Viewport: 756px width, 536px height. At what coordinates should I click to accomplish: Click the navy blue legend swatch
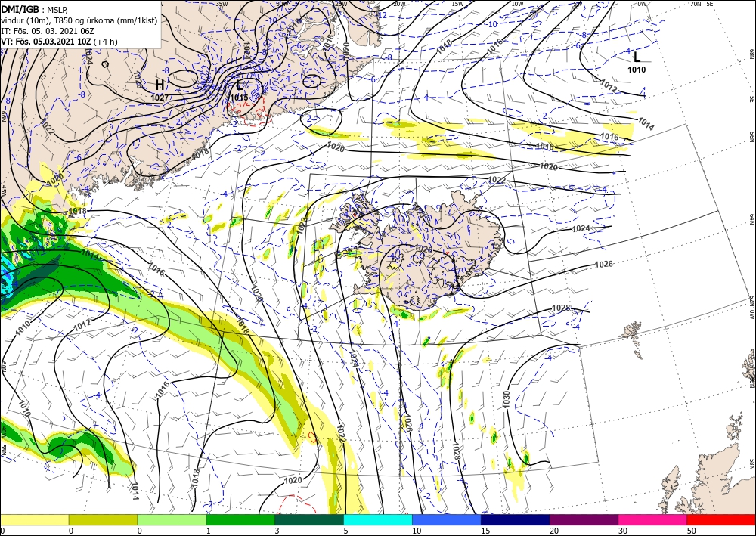[516, 519]
